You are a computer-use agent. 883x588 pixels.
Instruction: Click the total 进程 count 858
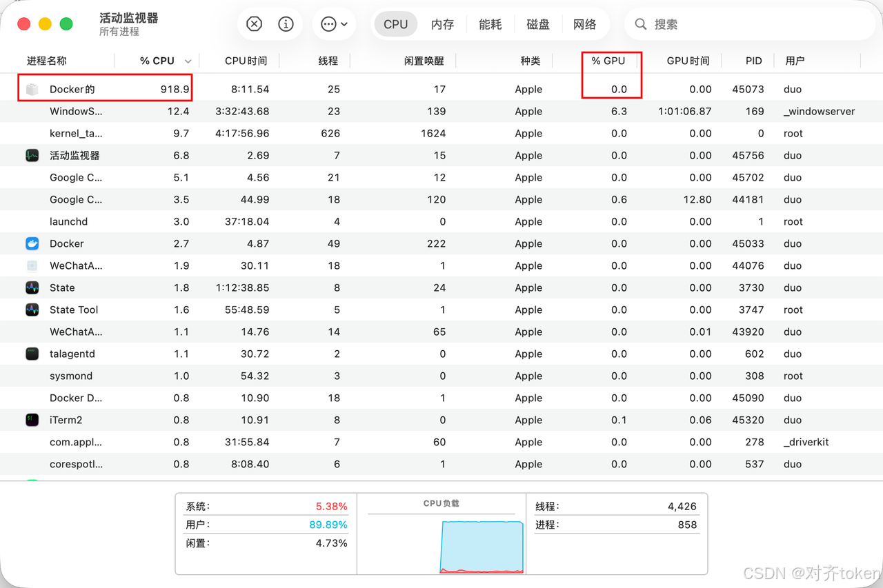click(x=687, y=525)
